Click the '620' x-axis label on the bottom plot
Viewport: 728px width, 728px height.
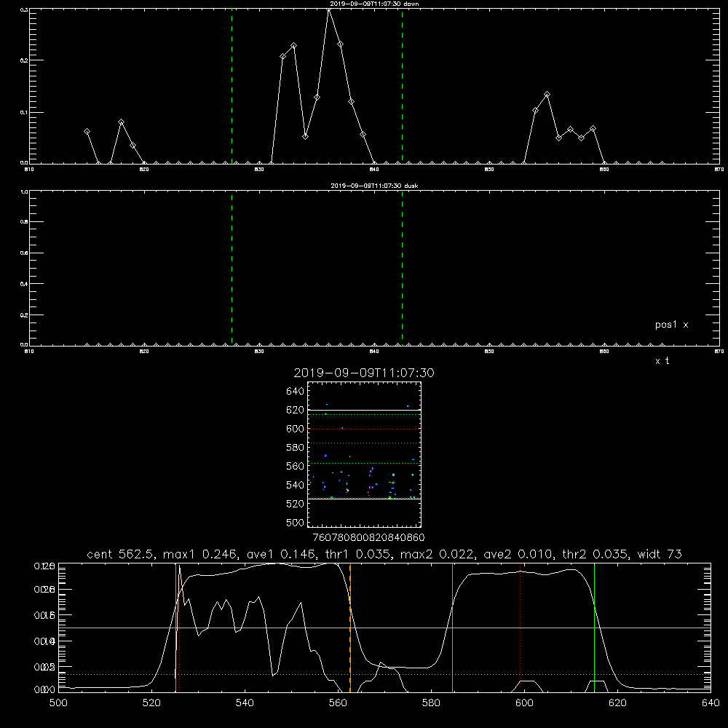(617, 703)
